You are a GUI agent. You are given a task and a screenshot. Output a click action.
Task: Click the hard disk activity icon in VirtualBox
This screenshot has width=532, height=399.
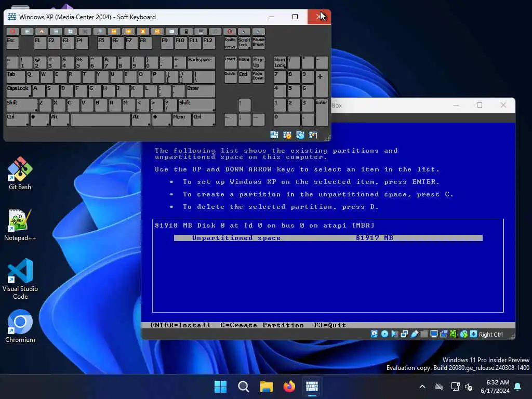tap(374, 334)
